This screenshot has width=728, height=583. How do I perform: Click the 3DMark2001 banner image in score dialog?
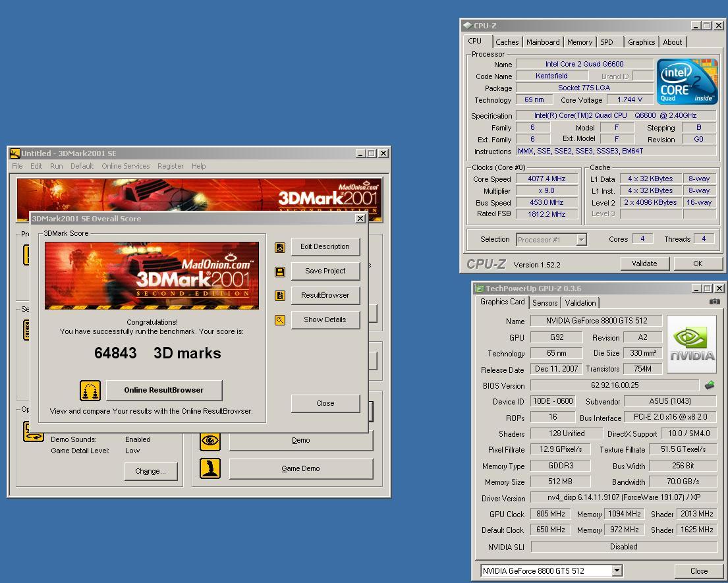pos(152,276)
